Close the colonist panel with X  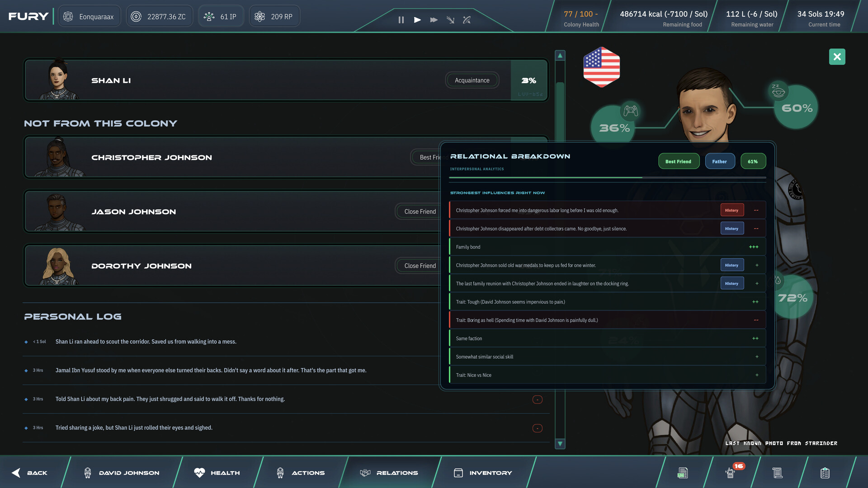point(837,57)
